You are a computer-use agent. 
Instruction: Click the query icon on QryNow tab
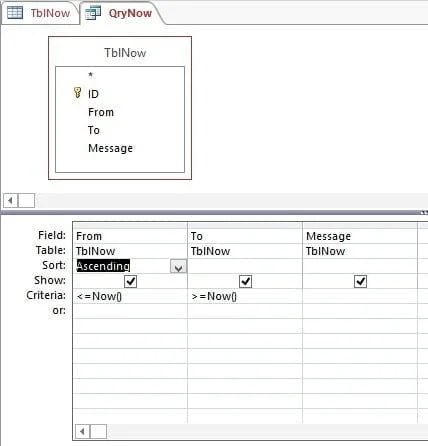[x=93, y=13]
